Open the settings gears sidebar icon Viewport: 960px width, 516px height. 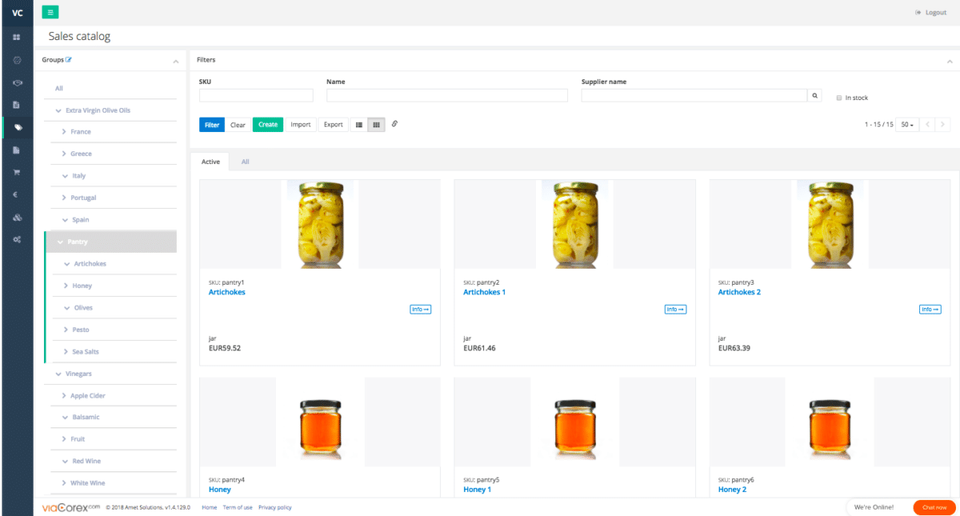[x=16, y=240]
